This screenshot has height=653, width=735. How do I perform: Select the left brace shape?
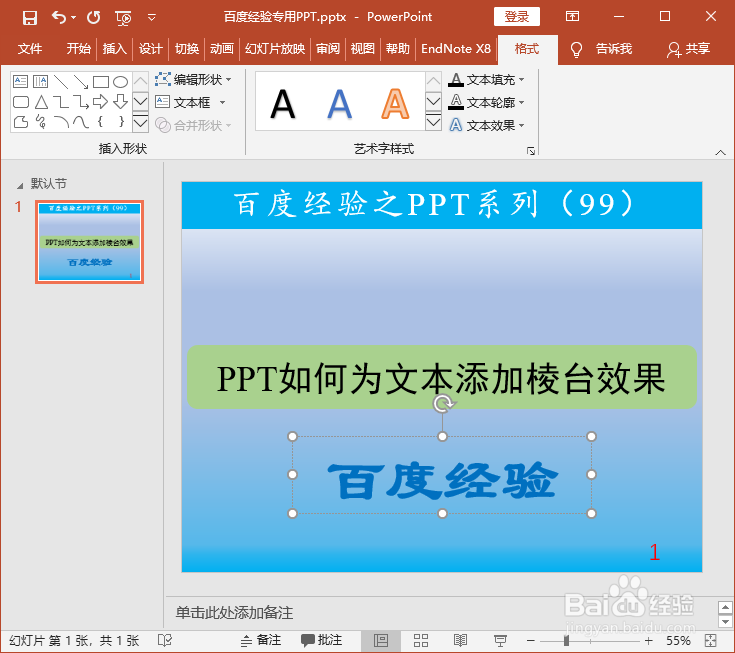101,122
